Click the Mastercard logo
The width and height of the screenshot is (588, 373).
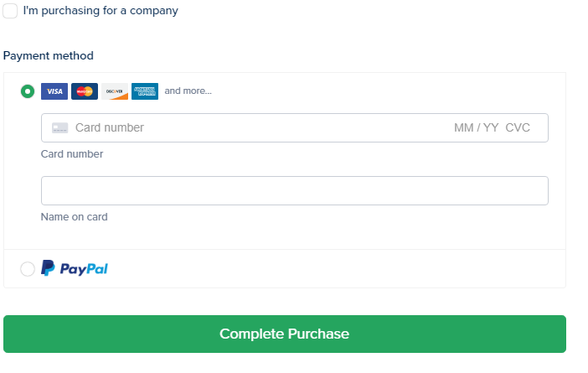tap(85, 91)
